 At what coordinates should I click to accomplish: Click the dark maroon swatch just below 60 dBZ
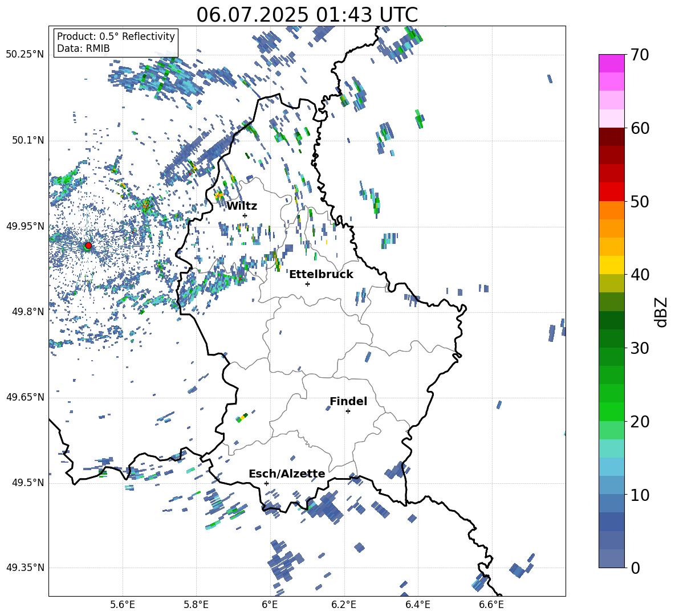[x=612, y=137]
